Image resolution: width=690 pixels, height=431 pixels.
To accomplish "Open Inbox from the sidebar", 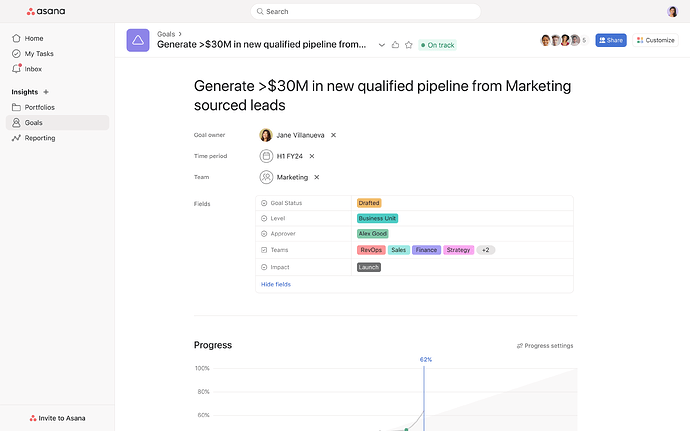I will tap(34, 68).
